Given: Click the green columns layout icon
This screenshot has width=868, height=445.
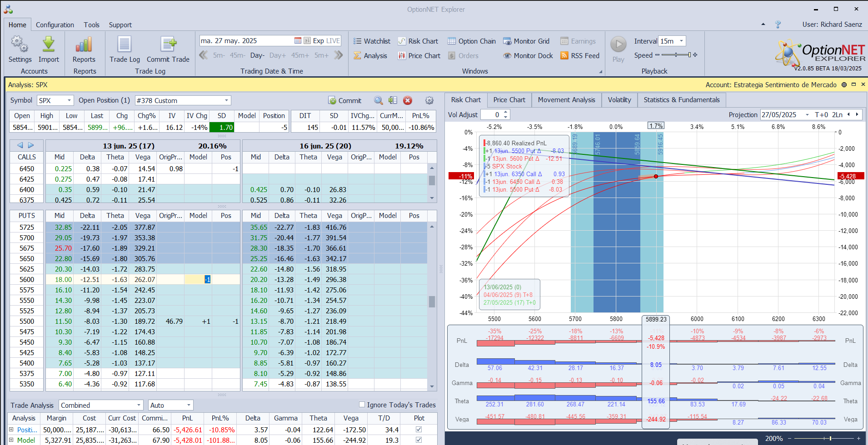Looking at the screenshot, I should (x=393, y=101).
